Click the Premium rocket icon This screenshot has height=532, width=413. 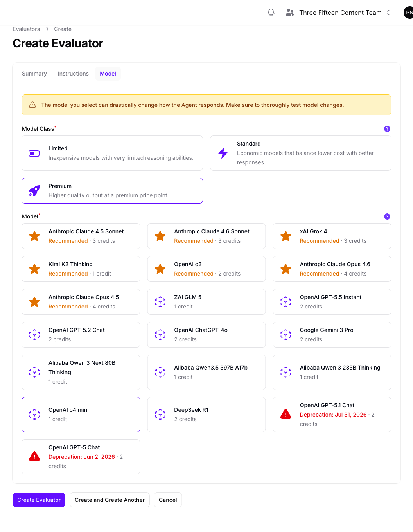point(34,191)
